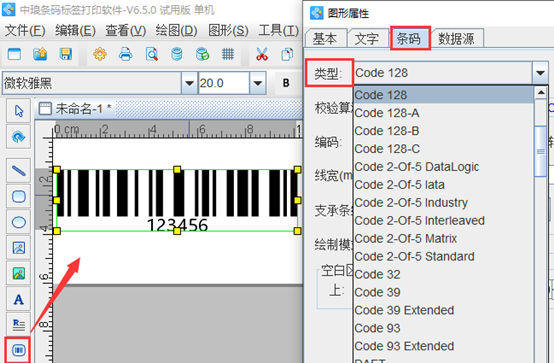Image resolution: width=554 pixels, height=363 pixels.
Task: Select the vector image insert tool
Action: pyautogui.click(x=19, y=248)
